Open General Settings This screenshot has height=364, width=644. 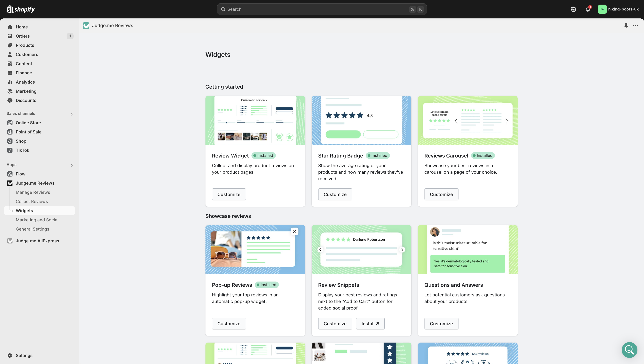click(33, 229)
